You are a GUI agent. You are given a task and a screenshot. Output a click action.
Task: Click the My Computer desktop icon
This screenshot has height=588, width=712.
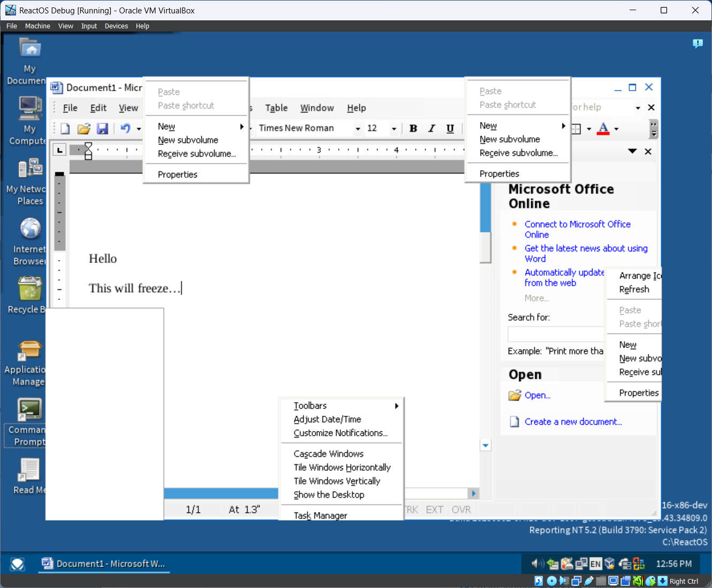(28, 120)
